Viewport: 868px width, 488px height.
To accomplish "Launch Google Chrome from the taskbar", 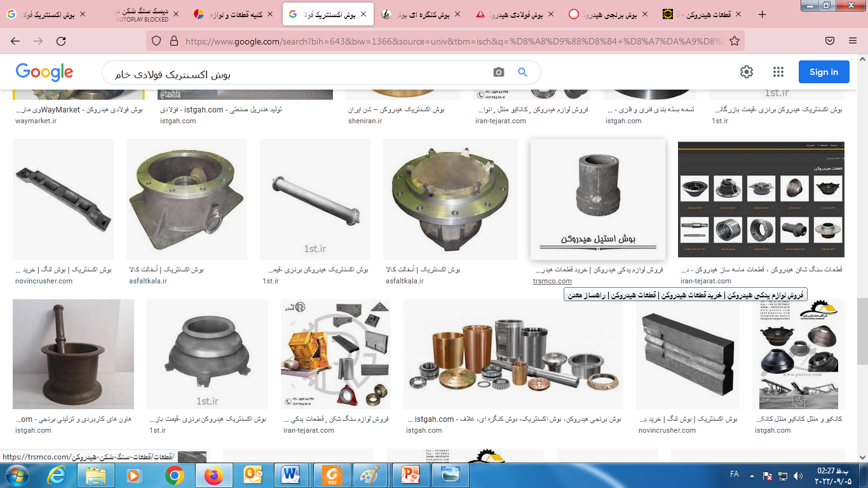I will pyautogui.click(x=174, y=475).
